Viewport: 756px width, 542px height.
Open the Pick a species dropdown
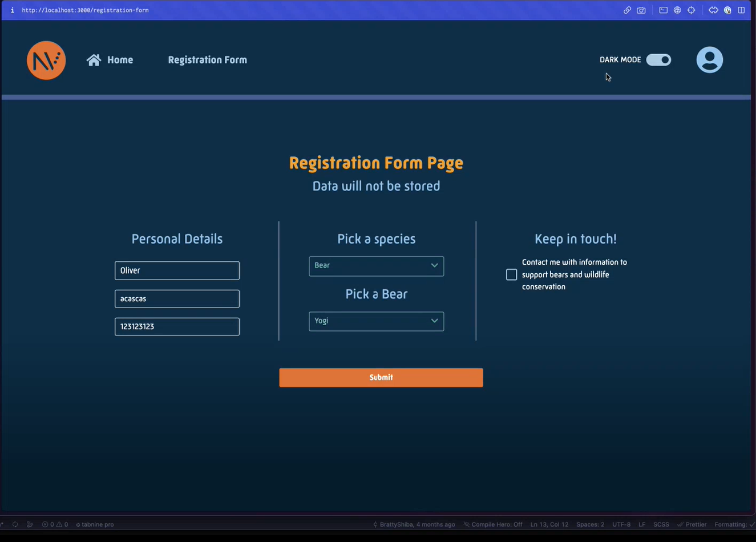tap(376, 266)
